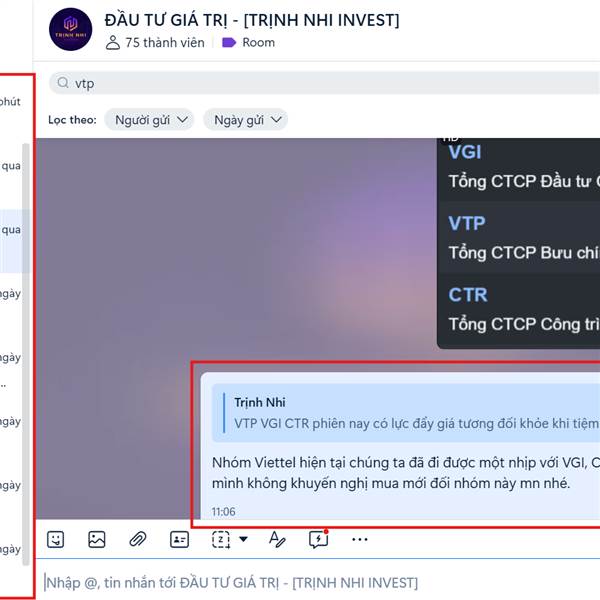The height and width of the screenshot is (600, 600).
Task: Click the search field containing vtp
Action: tap(324, 83)
